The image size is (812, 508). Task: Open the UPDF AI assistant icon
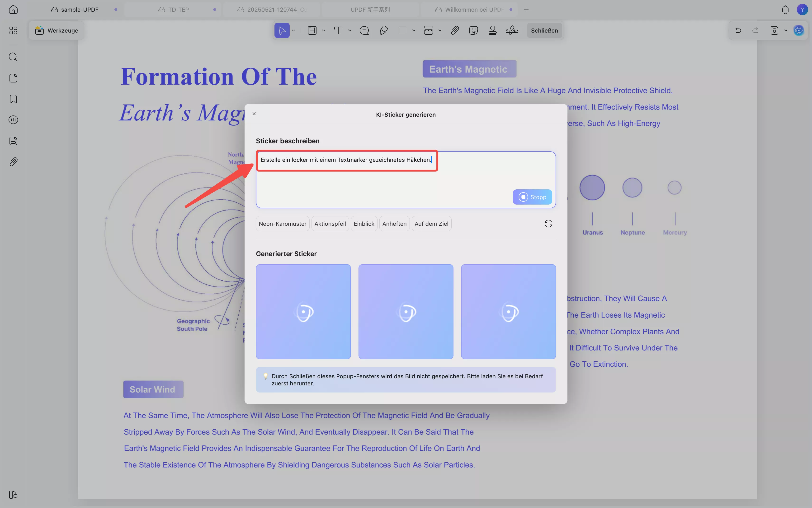(798, 31)
